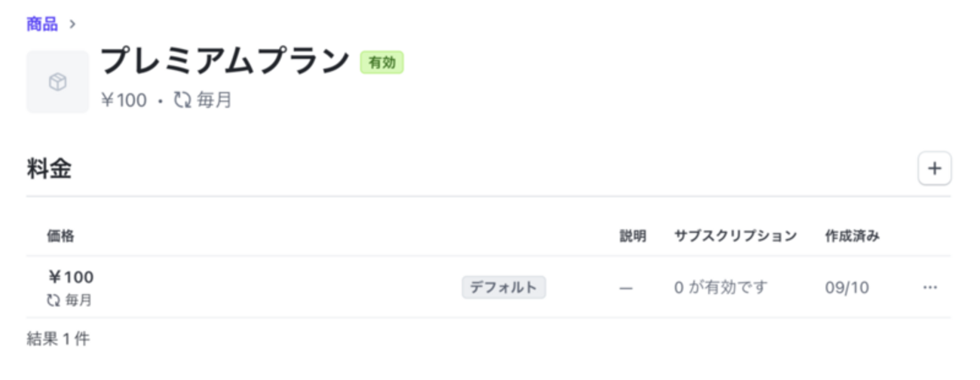Click the 0 が有効です subscription count
This screenshot has height=380, width=980.
tap(720, 287)
